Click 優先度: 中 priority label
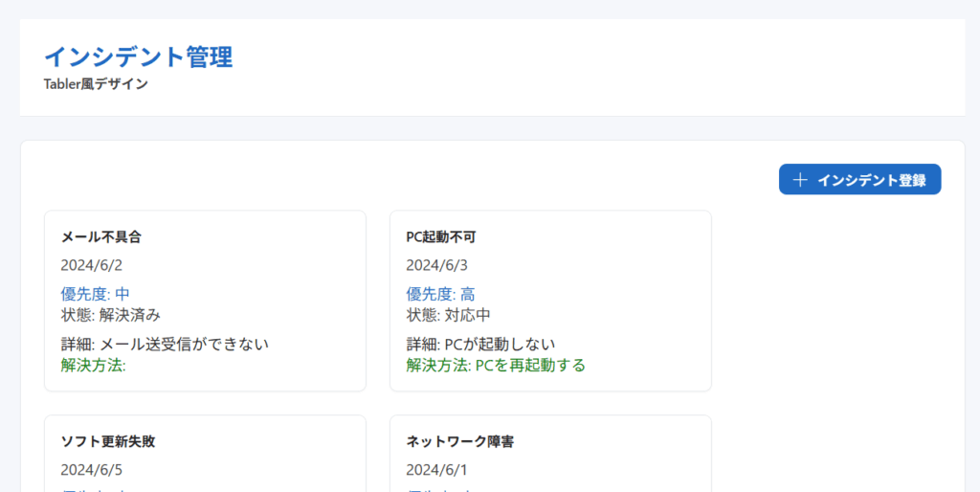This screenshot has height=492, width=980. [95, 294]
